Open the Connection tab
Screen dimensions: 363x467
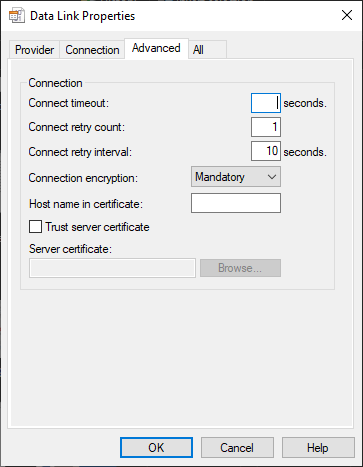coord(92,50)
